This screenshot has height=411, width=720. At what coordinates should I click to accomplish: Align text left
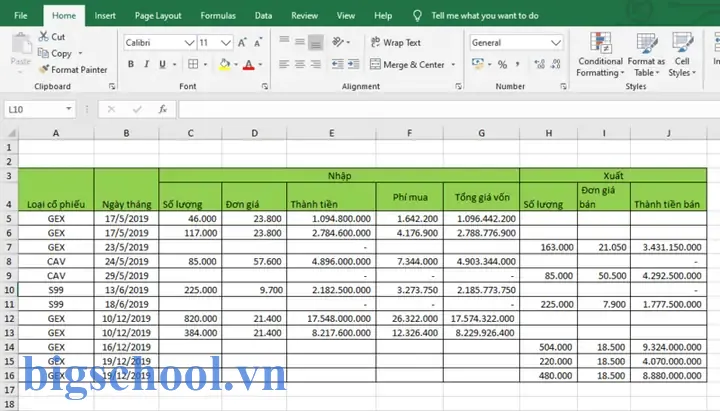pyautogui.click(x=284, y=64)
